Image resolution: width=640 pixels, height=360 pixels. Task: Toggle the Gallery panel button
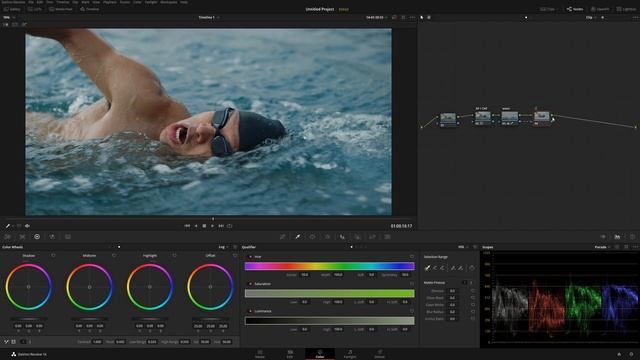pyautogui.click(x=12, y=9)
